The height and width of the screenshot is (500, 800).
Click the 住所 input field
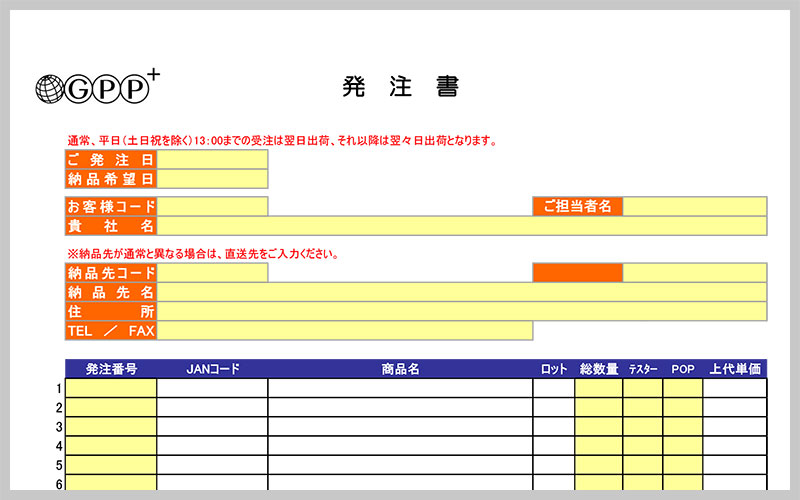[462, 312]
